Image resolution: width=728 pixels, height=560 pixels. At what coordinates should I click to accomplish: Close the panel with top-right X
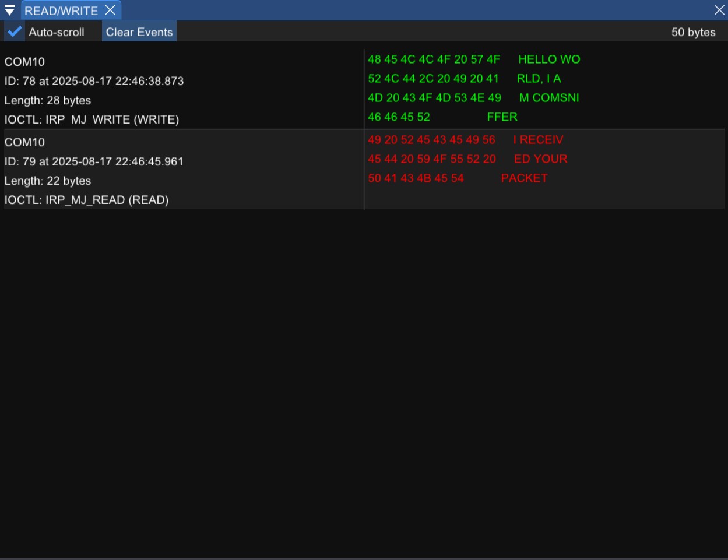(x=719, y=10)
